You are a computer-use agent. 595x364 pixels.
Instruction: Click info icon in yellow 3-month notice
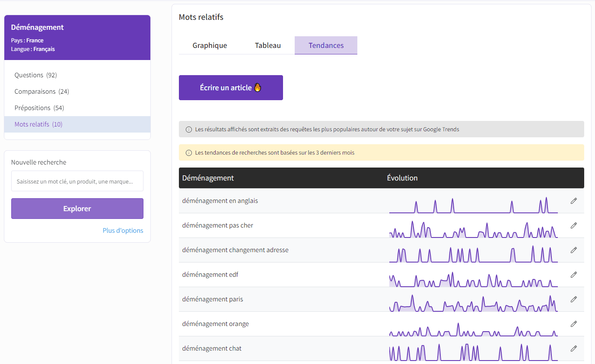[x=189, y=153]
